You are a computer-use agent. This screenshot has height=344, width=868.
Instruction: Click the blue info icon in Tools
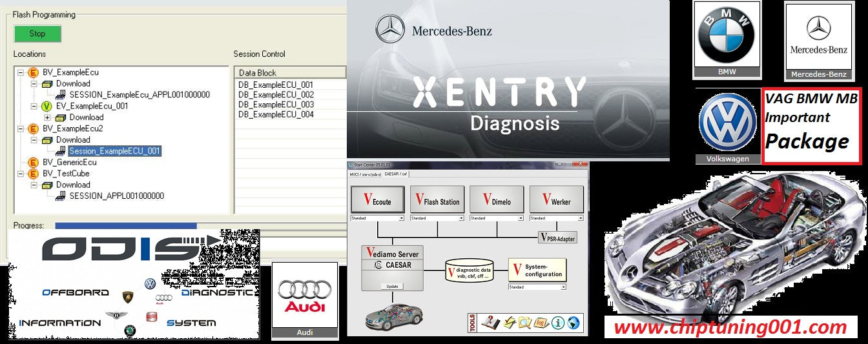[x=557, y=323]
